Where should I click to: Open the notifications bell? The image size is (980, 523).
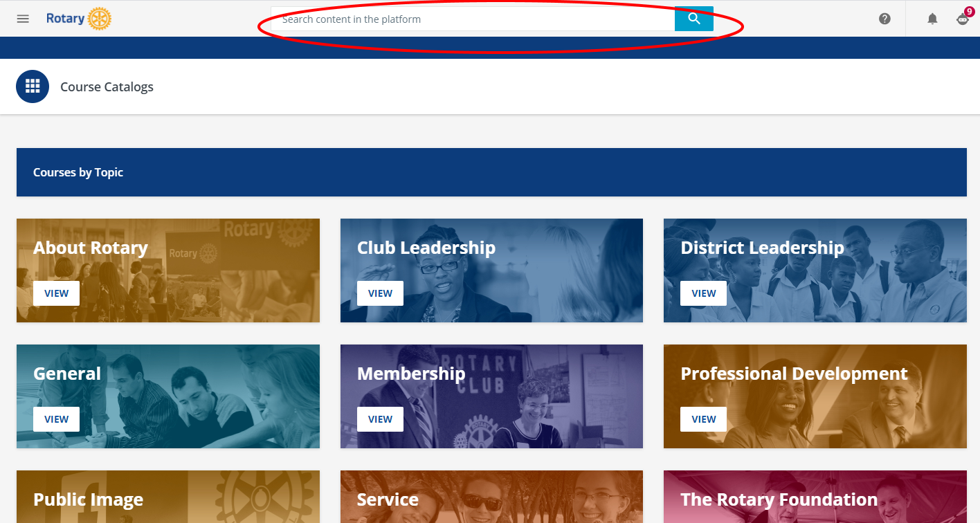932,19
